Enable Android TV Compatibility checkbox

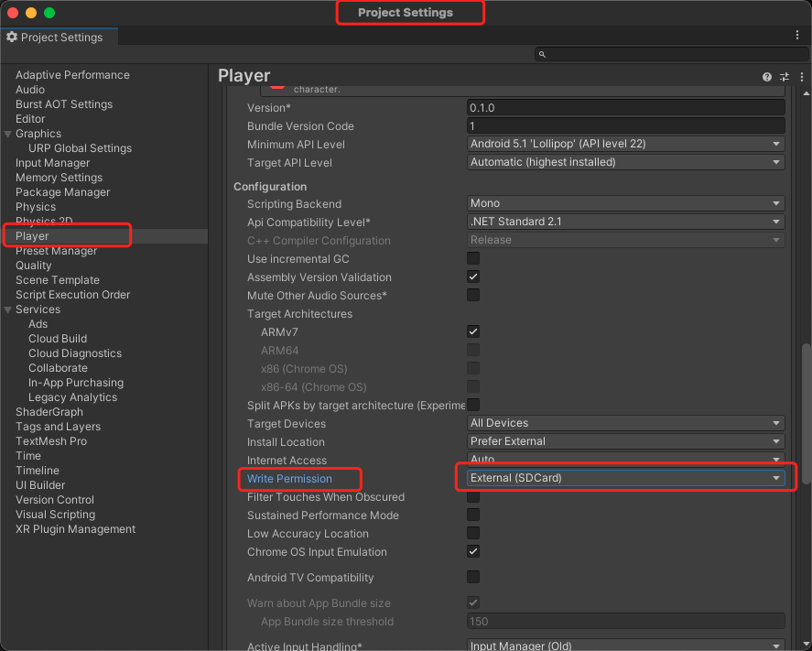pos(473,577)
